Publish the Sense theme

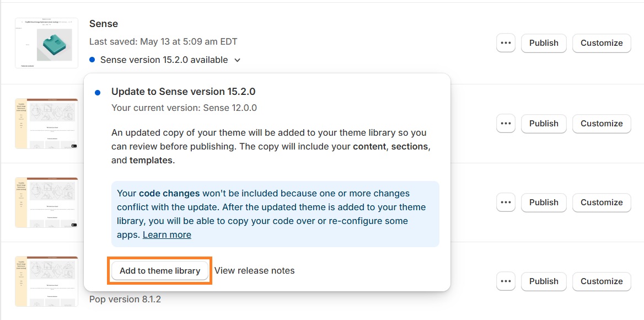point(544,43)
